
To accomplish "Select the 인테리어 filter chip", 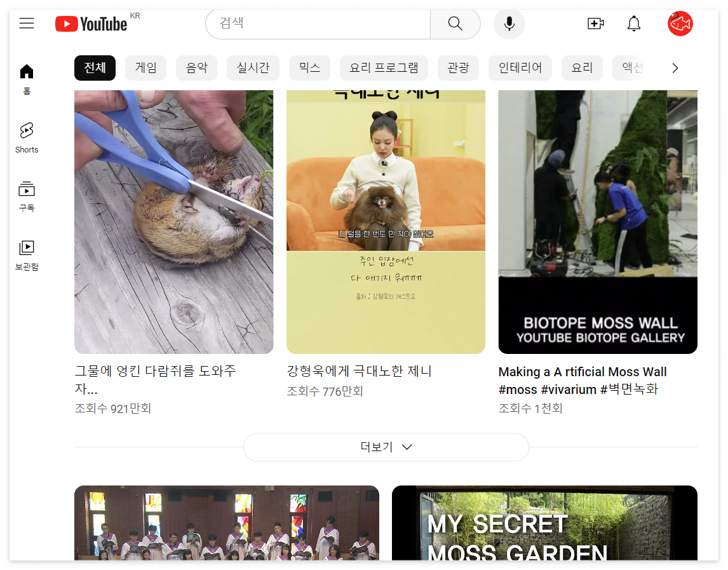I will coord(520,68).
